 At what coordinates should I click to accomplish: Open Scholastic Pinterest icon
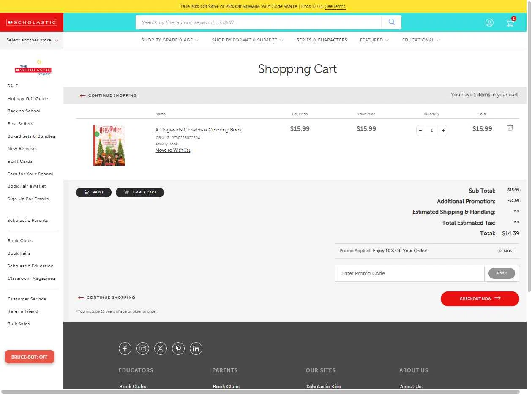click(178, 349)
